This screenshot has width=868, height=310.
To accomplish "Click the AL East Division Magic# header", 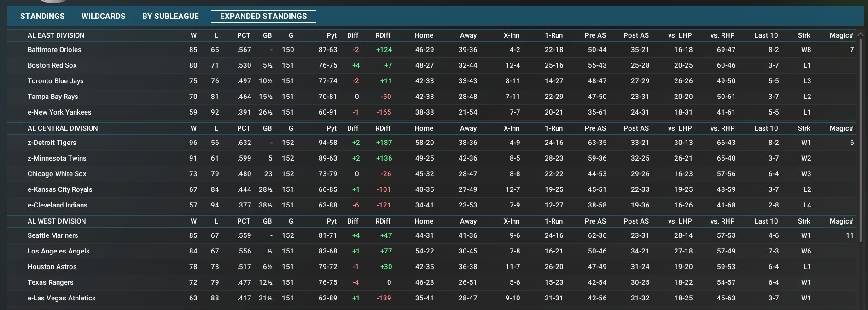I will point(841,35).
